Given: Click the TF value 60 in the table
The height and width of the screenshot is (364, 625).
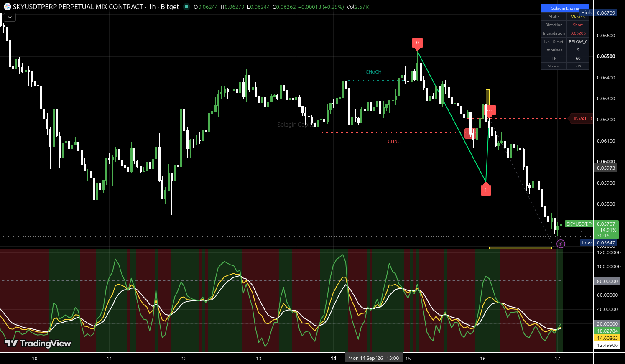Looking at the screenshot, I should click(x=578, y=59).
